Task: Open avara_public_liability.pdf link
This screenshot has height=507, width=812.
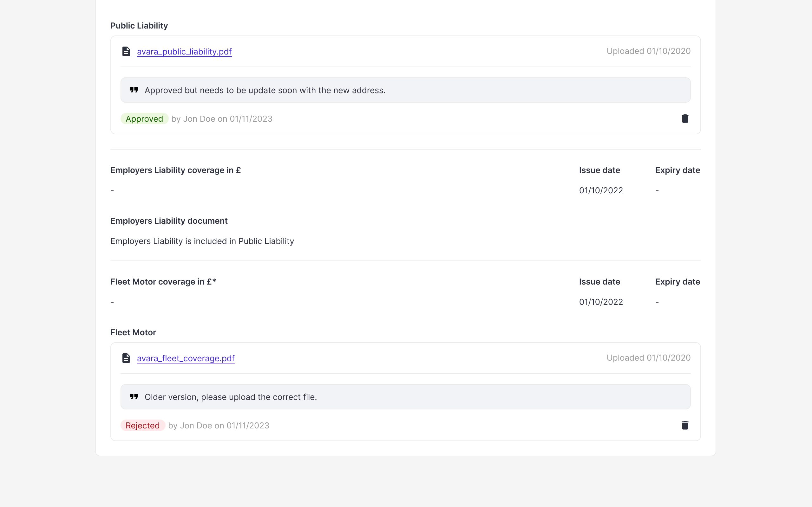Action: 184,51
